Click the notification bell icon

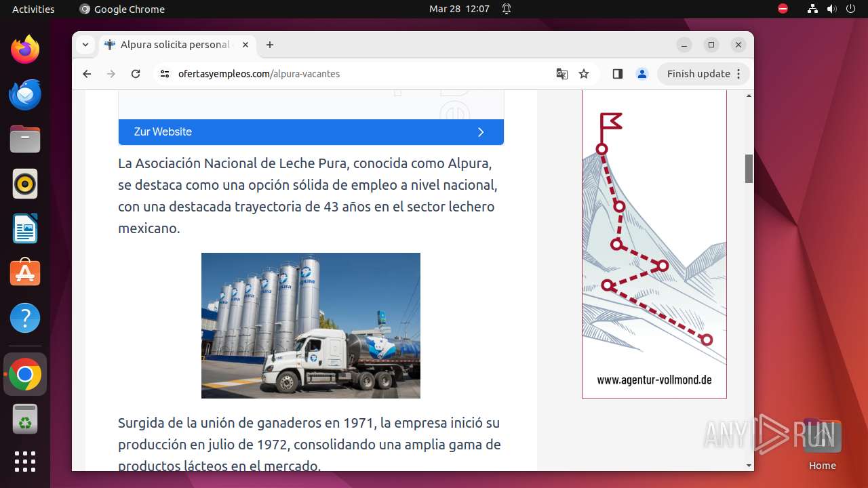point(507,9)
